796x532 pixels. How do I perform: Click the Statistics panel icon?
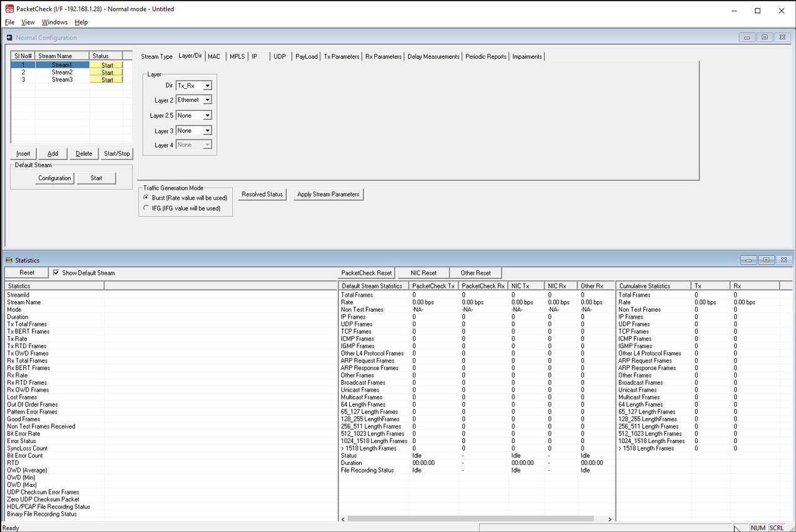(9, 260)
